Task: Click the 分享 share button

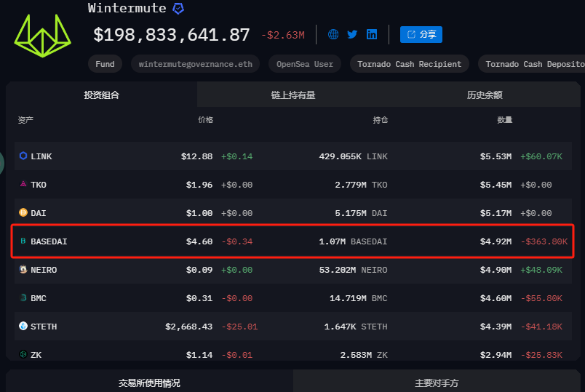Action: click(421, 35)
